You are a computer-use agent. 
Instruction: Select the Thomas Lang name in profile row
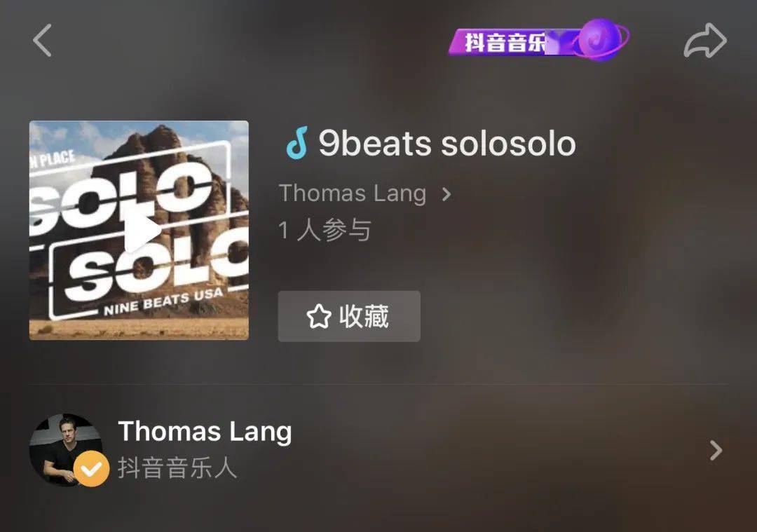pos(205,431)
